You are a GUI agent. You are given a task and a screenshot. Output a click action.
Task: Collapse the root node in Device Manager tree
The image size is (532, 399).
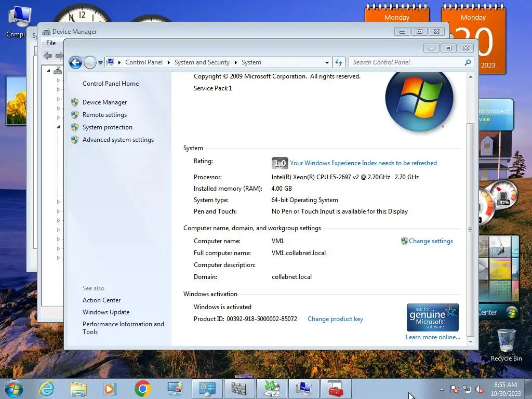(48, 71)
